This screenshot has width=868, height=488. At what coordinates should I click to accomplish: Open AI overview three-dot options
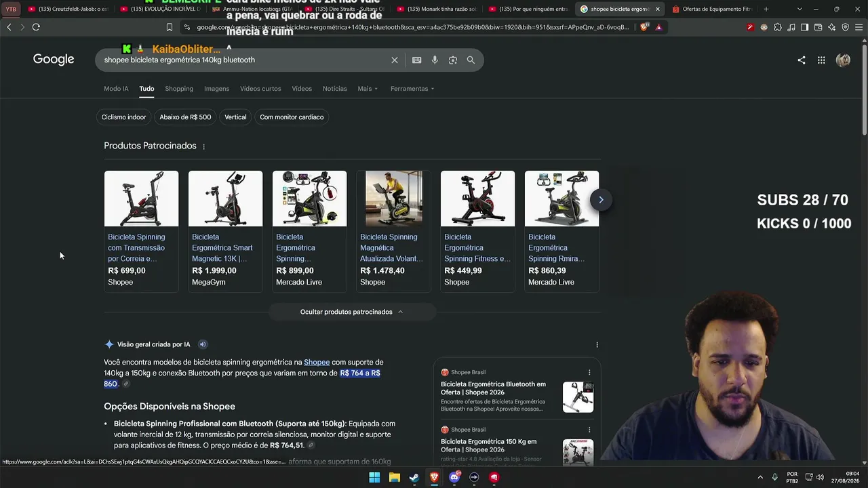(597, 344)
